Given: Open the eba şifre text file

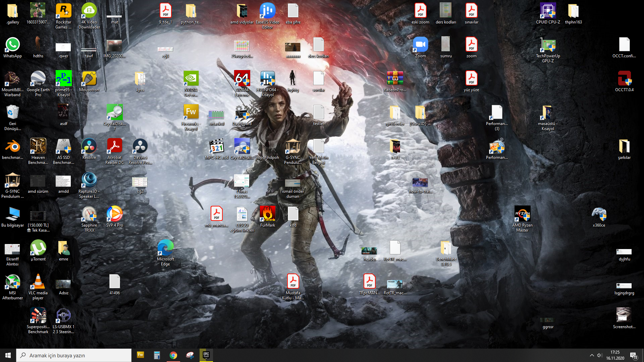Looking at the screenshot, I should click(293, 14).
